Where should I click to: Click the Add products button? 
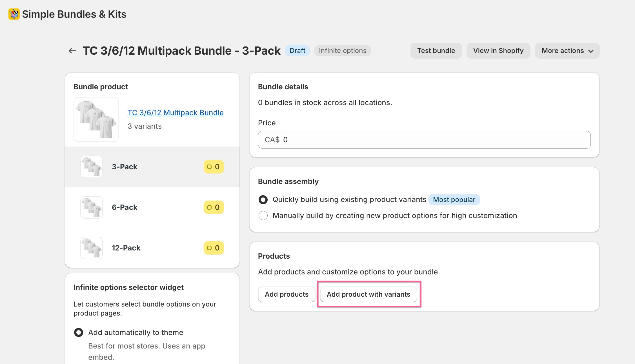pyautogui.click(x=287, y=294)
